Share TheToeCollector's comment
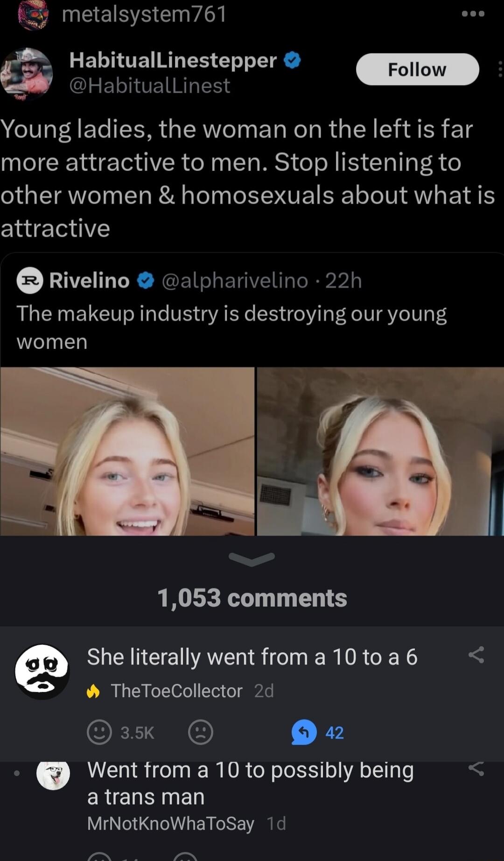 [476, 655]
